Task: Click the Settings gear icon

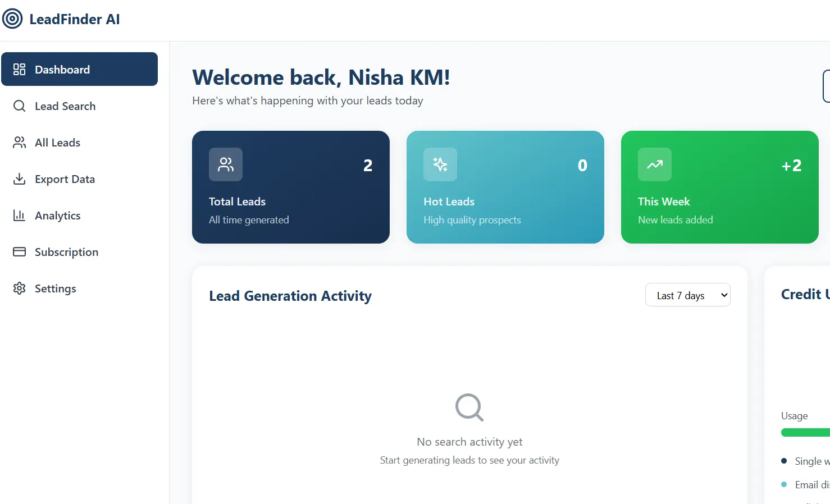Action: (x=20, y=288)
